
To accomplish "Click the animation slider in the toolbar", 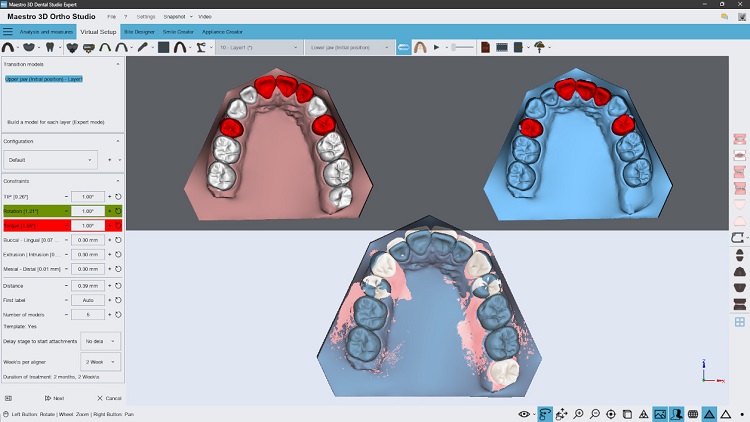I will pos(461,47).
